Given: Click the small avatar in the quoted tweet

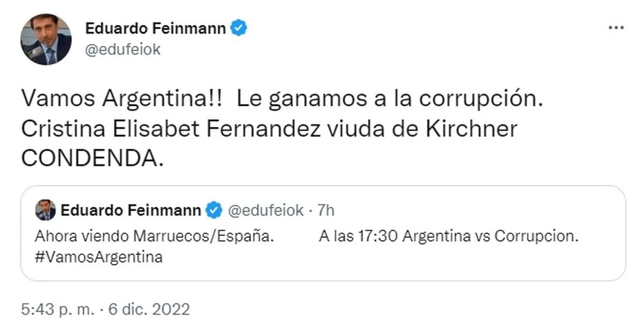Looking at the screenshot, I should (46, 211).
